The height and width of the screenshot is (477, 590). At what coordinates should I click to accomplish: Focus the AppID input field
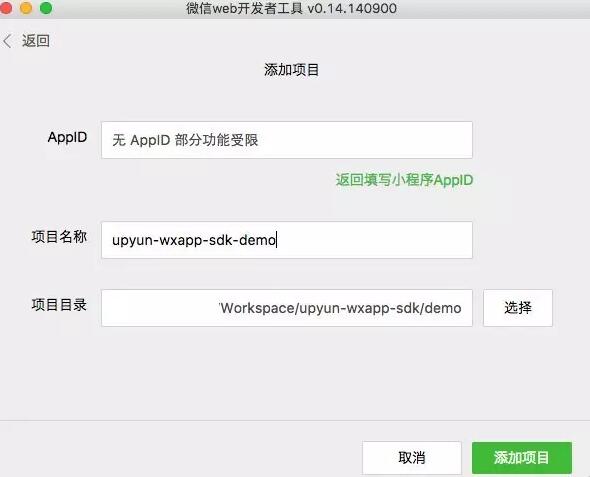tap(287, 140)
